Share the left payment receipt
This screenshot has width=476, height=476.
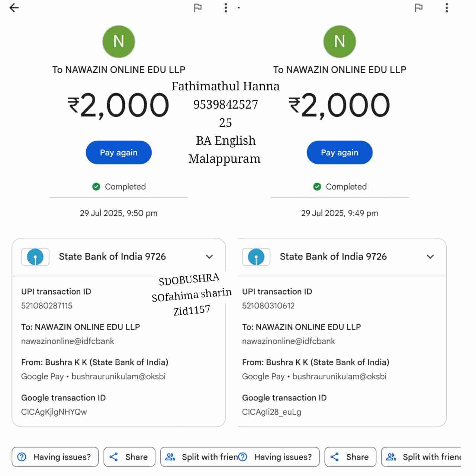(x=129, y=457)
